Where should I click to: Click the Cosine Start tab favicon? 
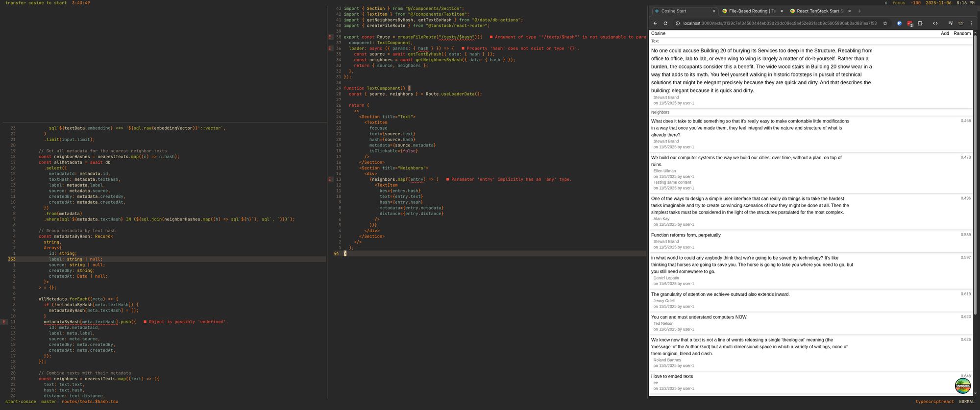click(x=657, y=11)
